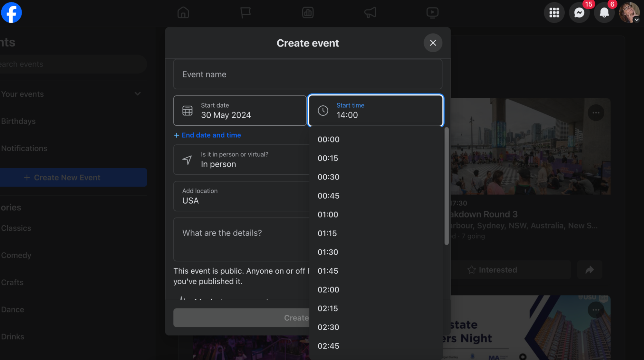
Task: Open Pages flag icon in top bar
Action: point(245,13)
